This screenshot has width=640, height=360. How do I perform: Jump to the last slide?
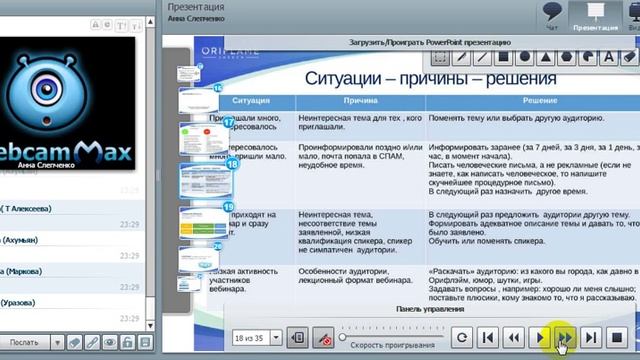click(591, 338)
